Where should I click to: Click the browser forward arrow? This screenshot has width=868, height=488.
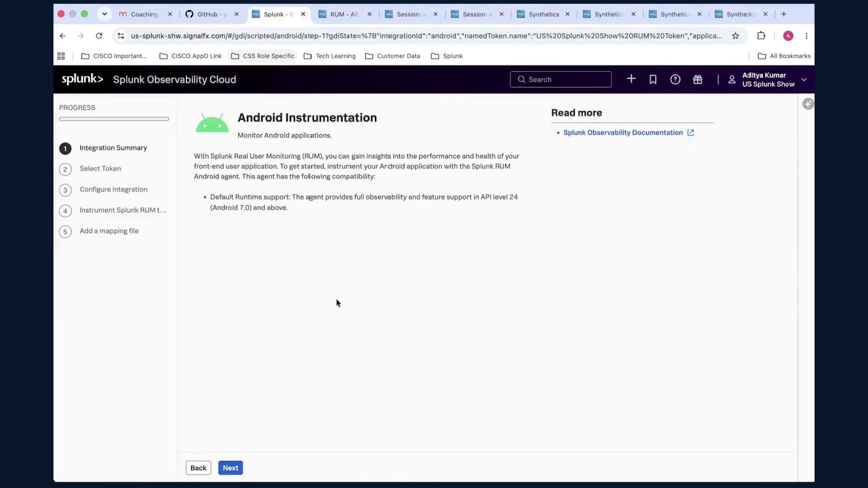pos(80,36)
